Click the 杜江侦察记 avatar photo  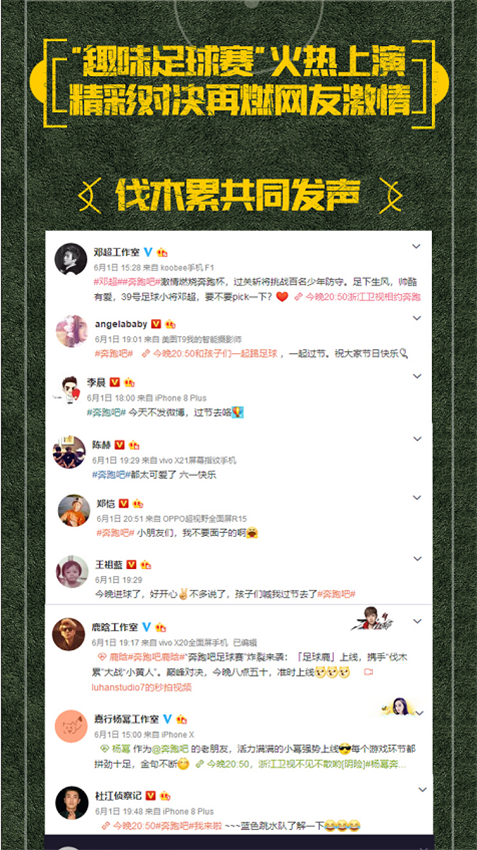pos(72,802)
